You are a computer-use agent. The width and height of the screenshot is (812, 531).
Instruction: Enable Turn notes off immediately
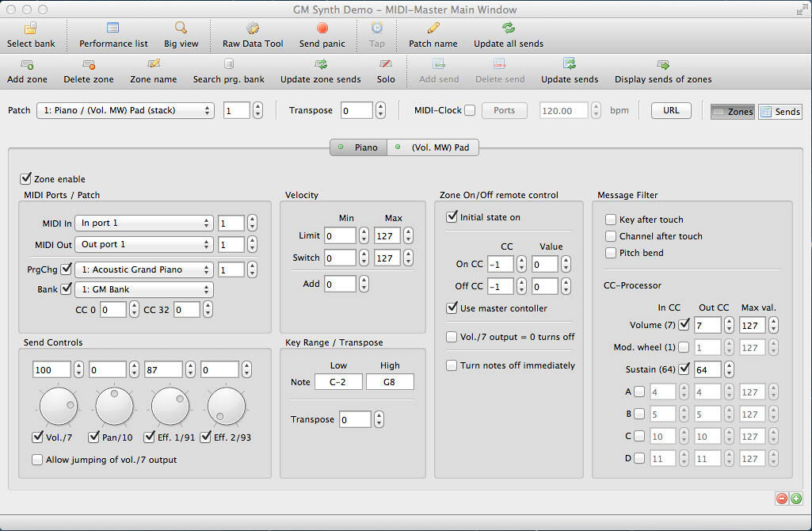pos(452,365)
